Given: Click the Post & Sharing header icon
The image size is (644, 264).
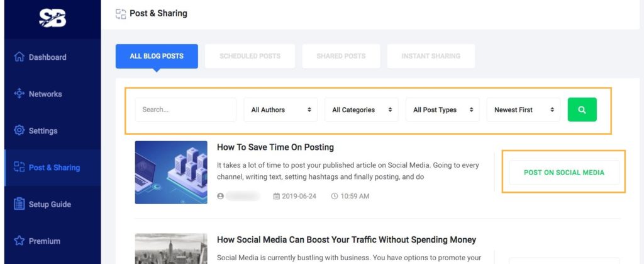Looking at the screenshot, I should point(121,14).
